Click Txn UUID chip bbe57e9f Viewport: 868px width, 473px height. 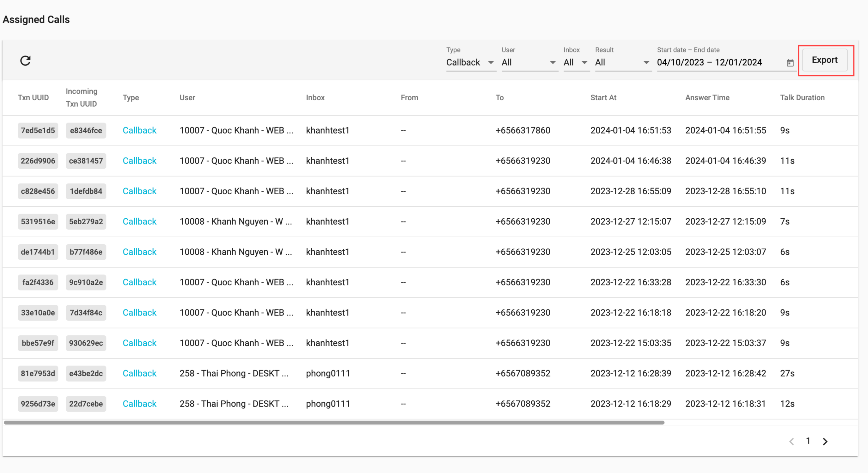tap(38, 343)
